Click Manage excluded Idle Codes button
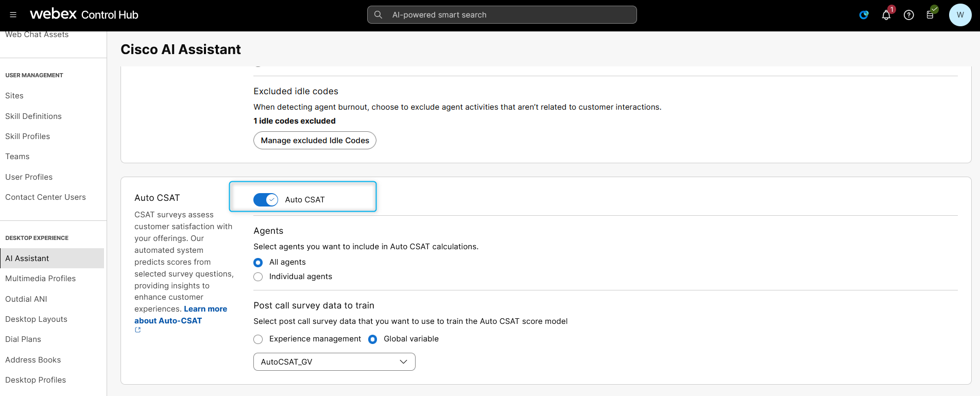 pyautogui.click(x=315, y=141)
